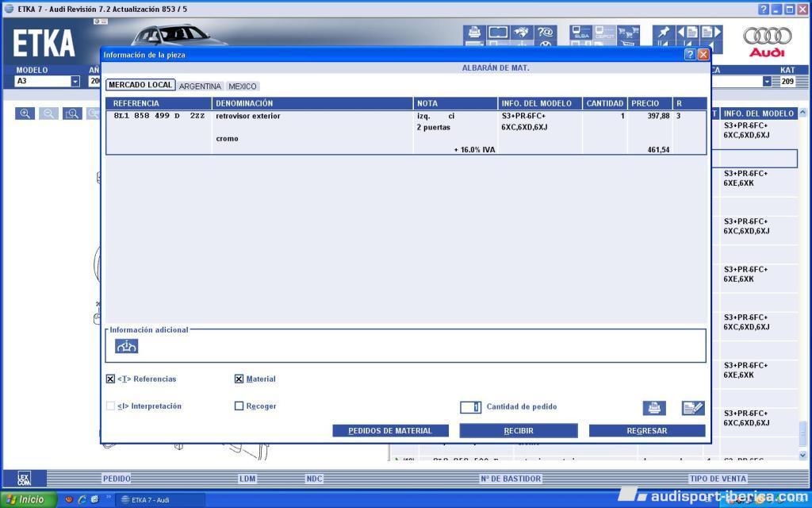Viewport: 812px width, 508px height.
Task: Click the PEDIDO status bar label
Action: tap(117, 479)
